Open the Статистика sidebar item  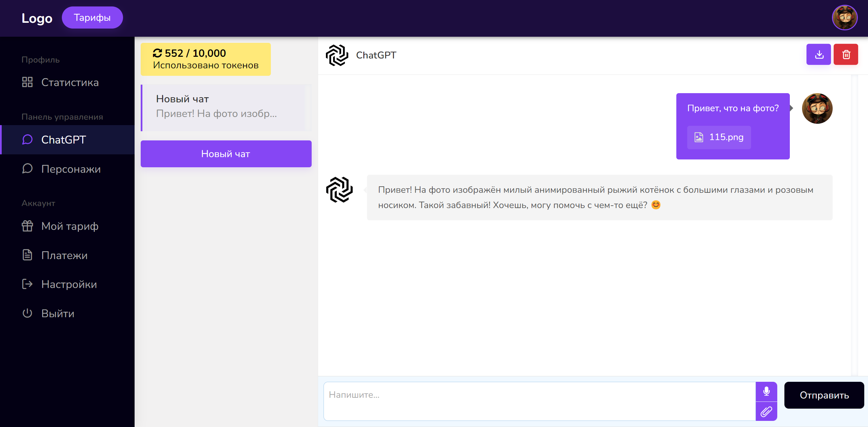70,82
